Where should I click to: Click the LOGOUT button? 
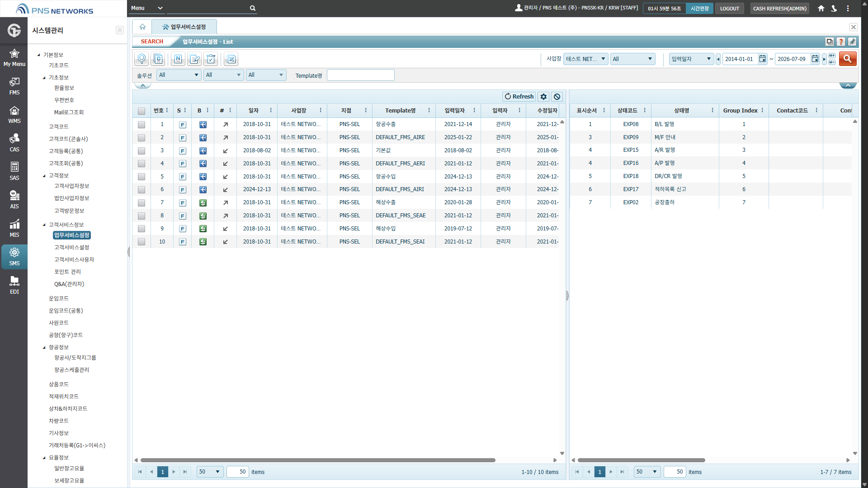coord(729,8)
